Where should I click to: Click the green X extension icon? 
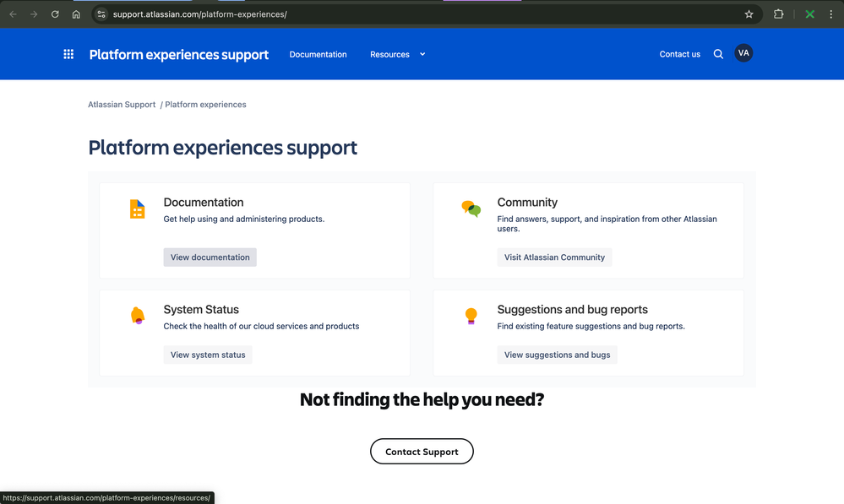point(809,14)
